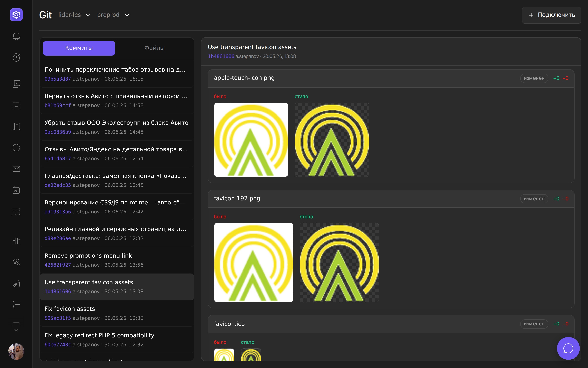588x368 pixels.
Task: Switch to the Коммиты tab
Action: pos(79,48)
